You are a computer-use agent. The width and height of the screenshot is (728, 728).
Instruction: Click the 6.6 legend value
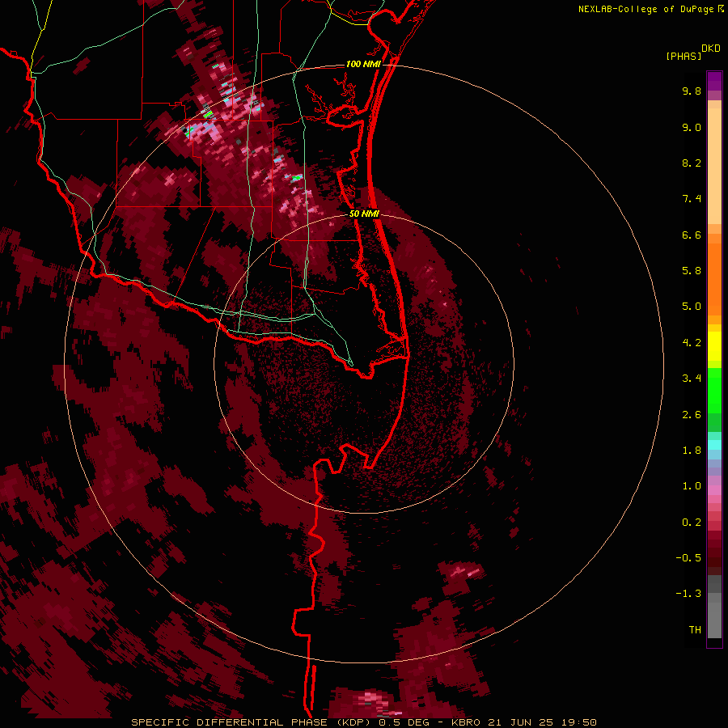(692, 235)
